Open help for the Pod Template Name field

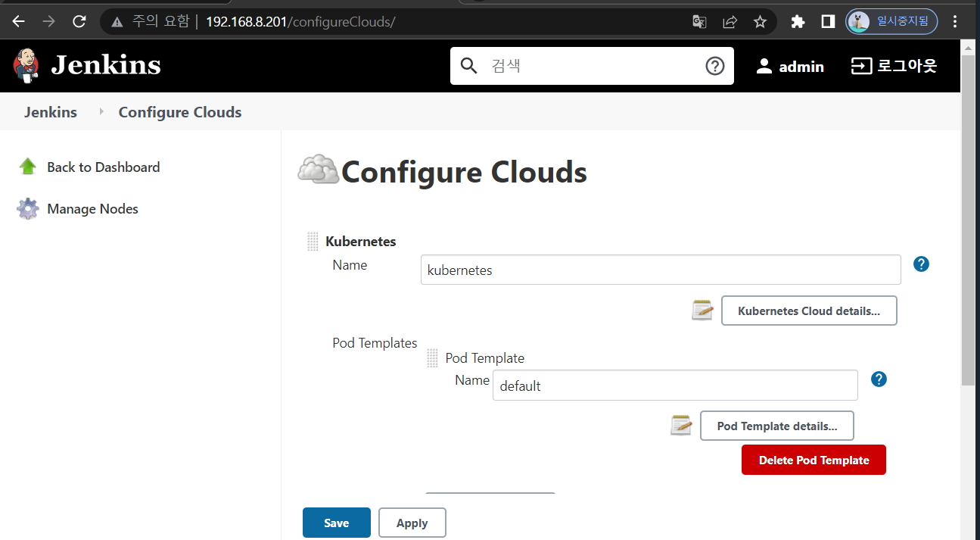click(879, 379)
